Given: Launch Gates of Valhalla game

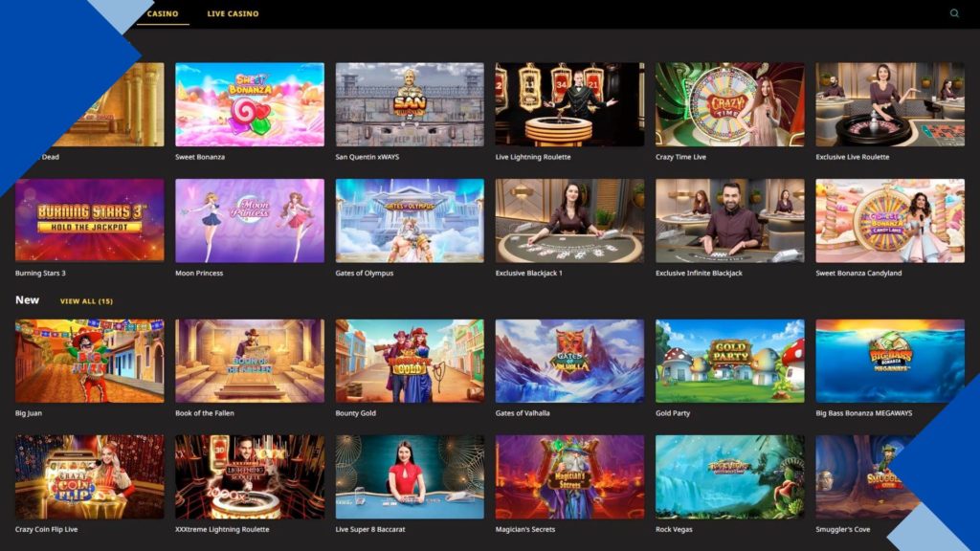Looking at the screenshot, I should (569, 361).
